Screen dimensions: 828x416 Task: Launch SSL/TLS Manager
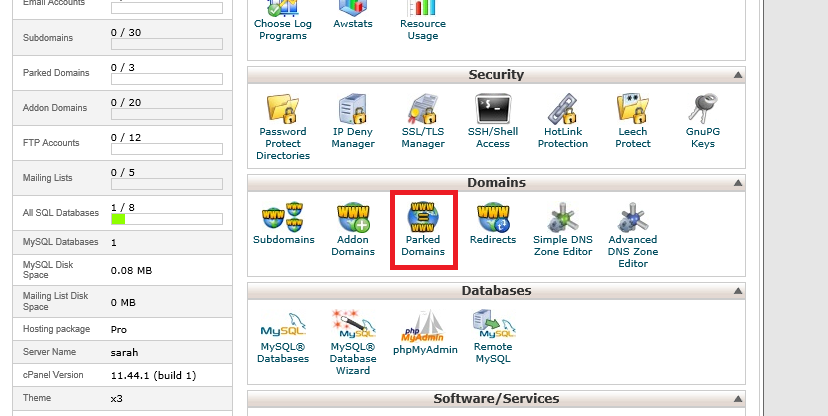point(423,109)
